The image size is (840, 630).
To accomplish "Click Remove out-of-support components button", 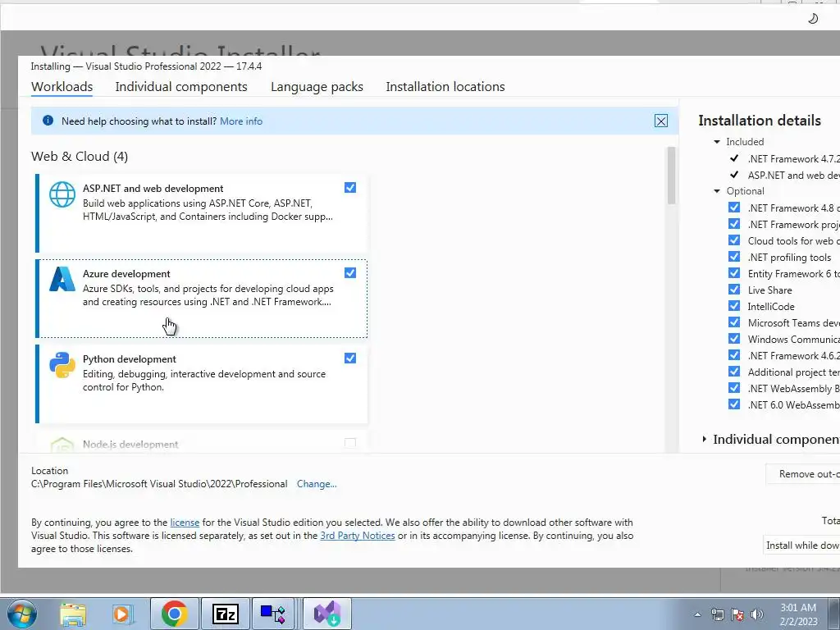I will point(802,474).
